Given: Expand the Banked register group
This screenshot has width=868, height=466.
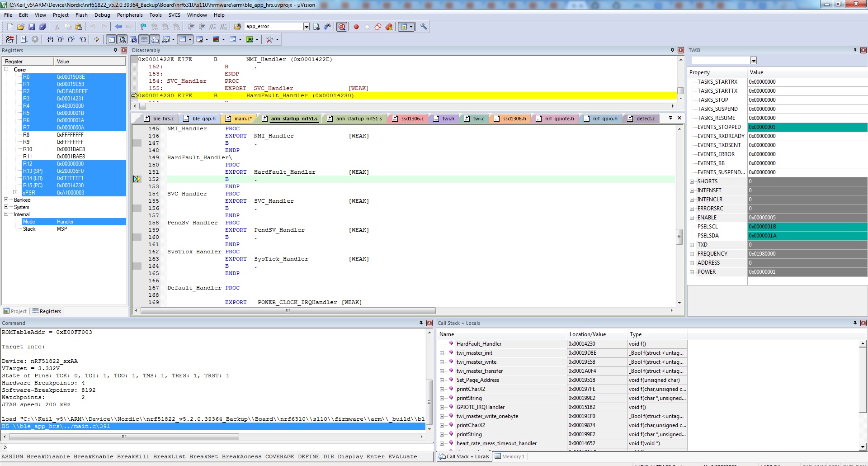Looking at the screenshot, I should click(x=6, y=200).
